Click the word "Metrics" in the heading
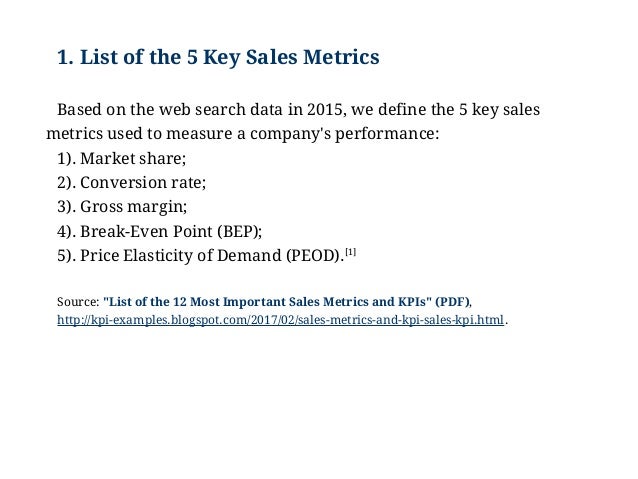The width and height of the screenshot is (638, 479). click(x=341, y=57)
